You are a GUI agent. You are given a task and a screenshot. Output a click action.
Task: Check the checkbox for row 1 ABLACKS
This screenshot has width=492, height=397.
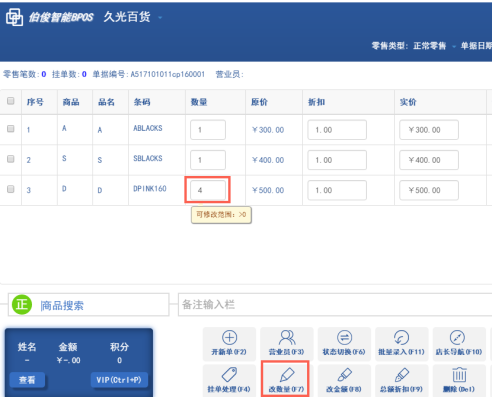11,129
